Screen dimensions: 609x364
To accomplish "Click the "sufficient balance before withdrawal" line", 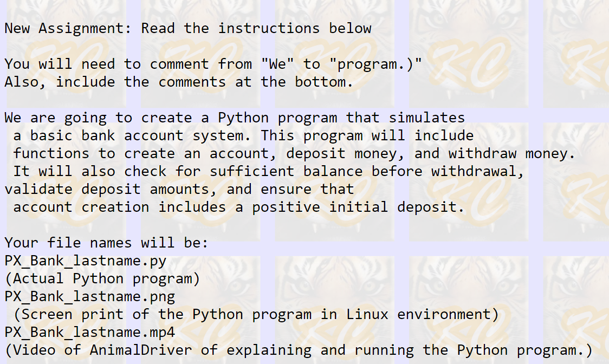I will coord(269,171).
